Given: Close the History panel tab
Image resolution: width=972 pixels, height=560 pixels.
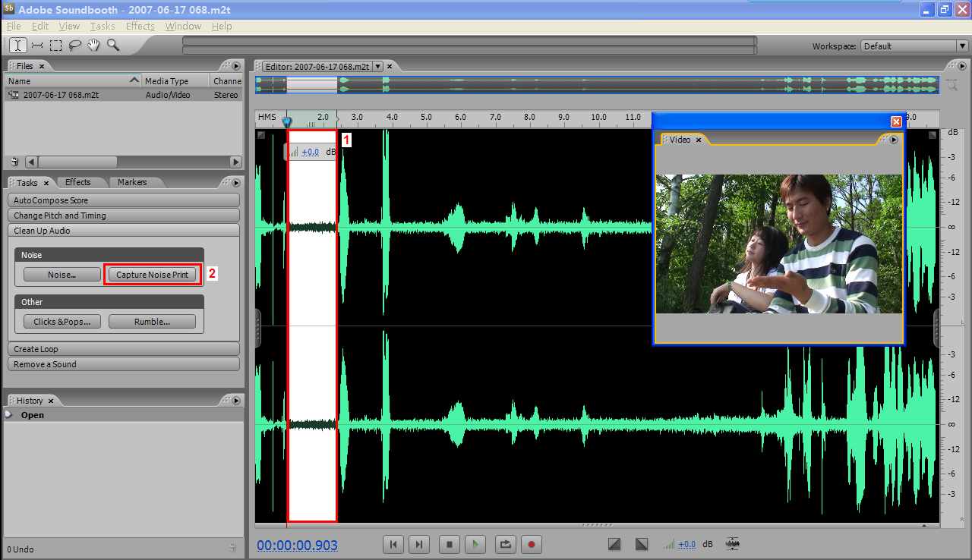Looking at the screenshot, I should (x=52, y=401).
